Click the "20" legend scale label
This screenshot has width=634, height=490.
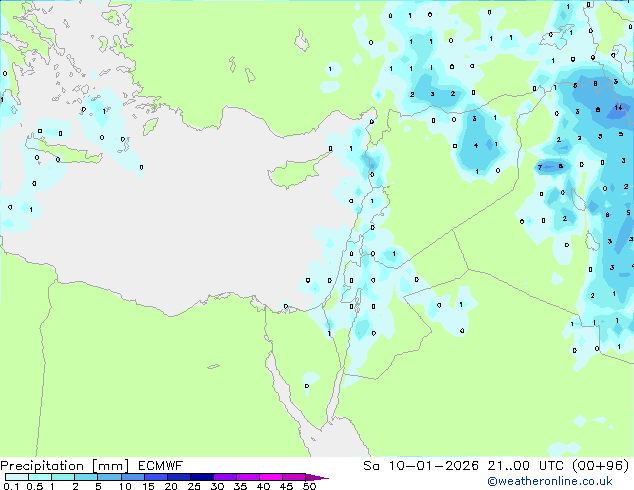click(171, 486)
